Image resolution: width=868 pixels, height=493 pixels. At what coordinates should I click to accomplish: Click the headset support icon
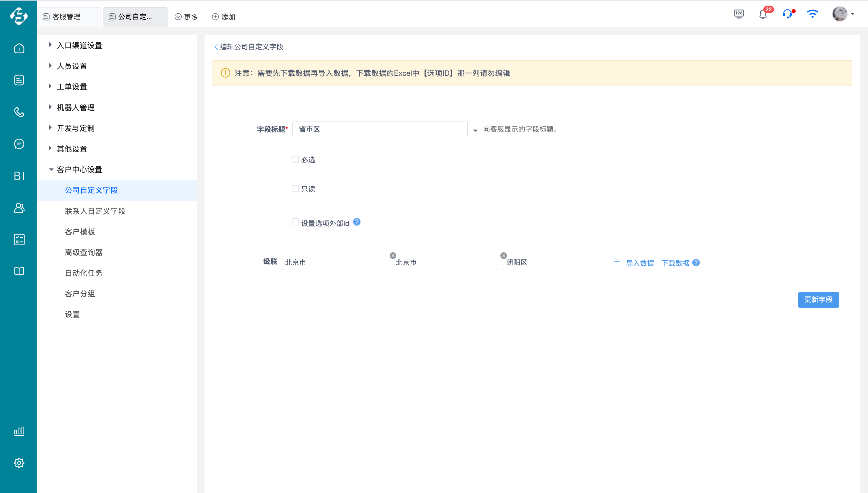[787, 14]
